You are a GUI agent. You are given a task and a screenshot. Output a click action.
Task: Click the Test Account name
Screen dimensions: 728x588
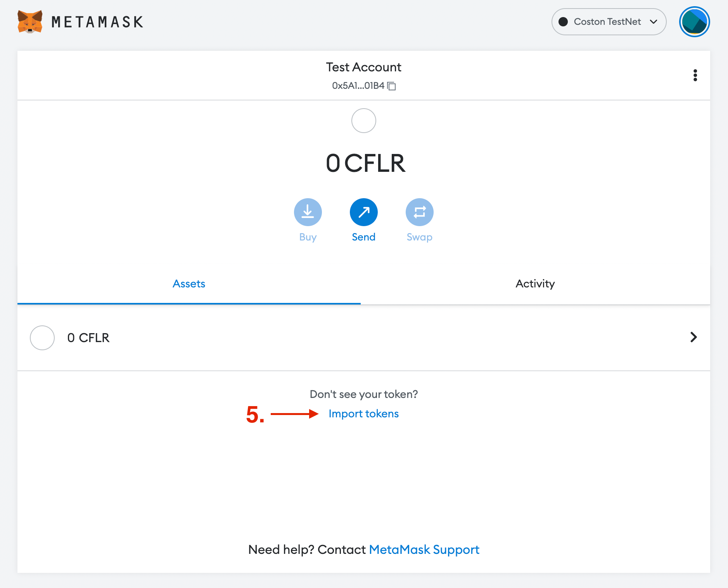pyautogui.click(x=364, y=67)
